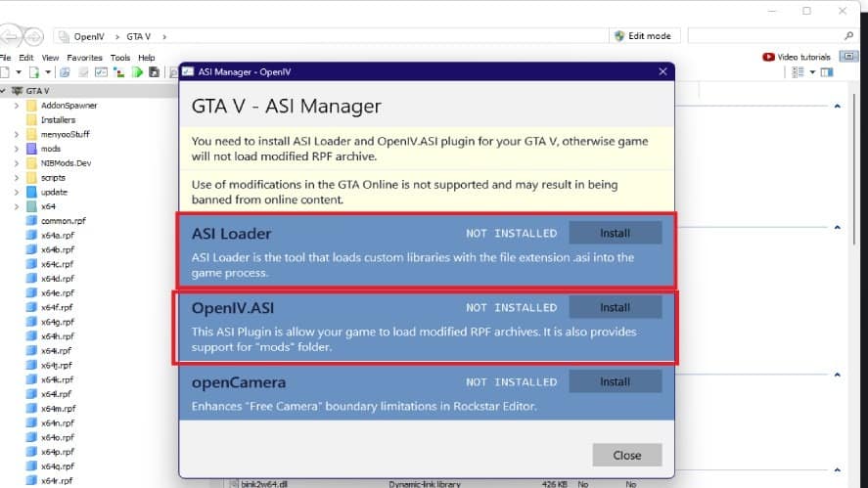This screenshot has width=868, height=488.
Task: Click the shield icon on Edit mode
Action: coord(619,36)
